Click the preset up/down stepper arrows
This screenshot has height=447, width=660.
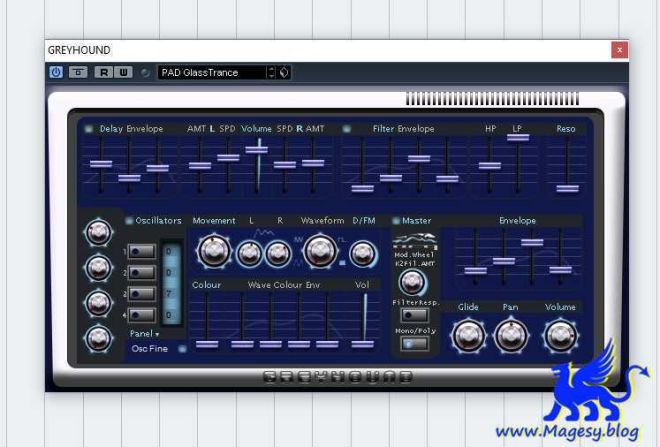pos(271,72)
